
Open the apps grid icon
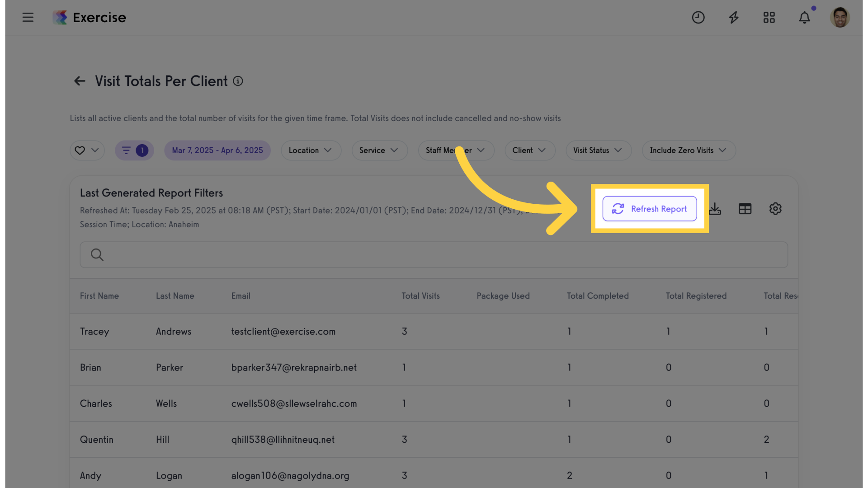[769, 17]
